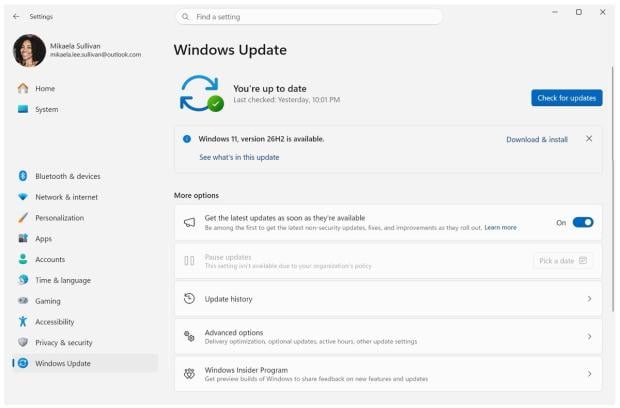Click the Personalization paintbrush icon
Viewport: 620px width, 408px height.
tap(23, 217)
